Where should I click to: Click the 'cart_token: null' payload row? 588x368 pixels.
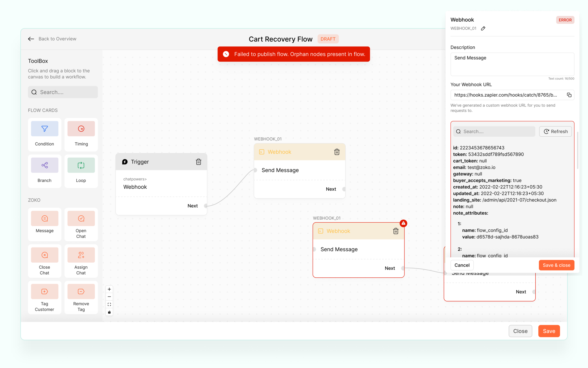tap(470, 161)
